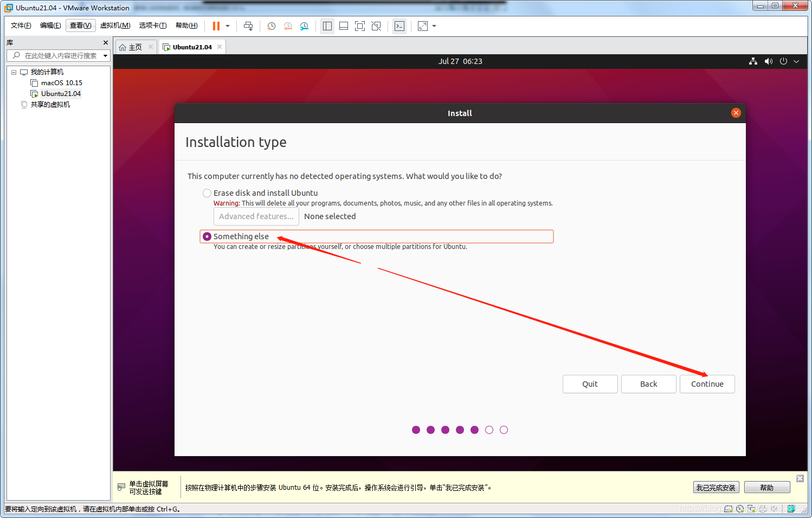
Task: Open the 查看(V) menu
Action: [x=80, y=25]
